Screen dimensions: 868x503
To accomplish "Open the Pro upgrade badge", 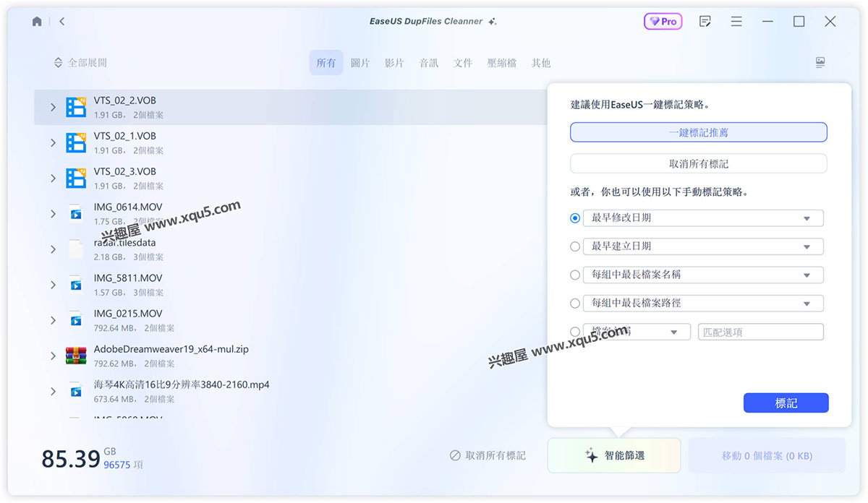I will [x=663, y=22].
